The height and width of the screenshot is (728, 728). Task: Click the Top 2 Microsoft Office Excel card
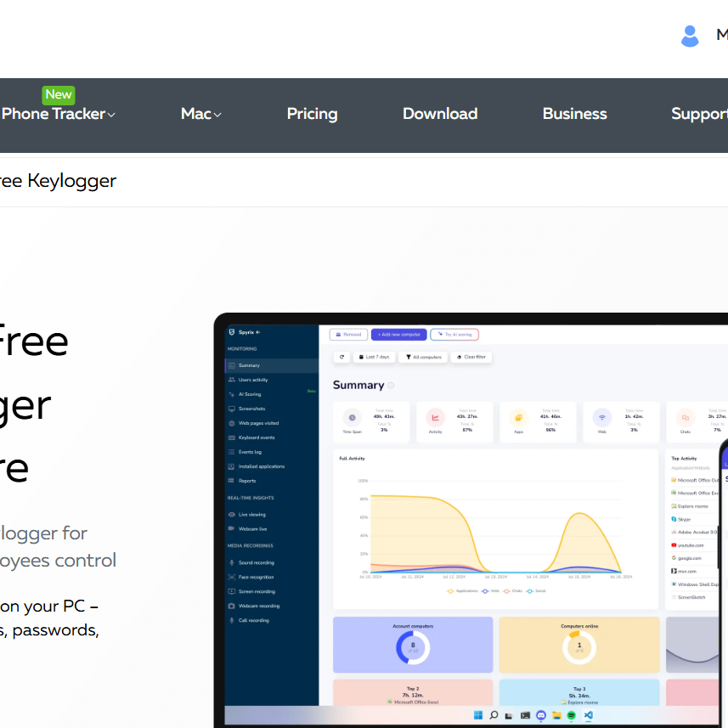(x=413, y=693)
